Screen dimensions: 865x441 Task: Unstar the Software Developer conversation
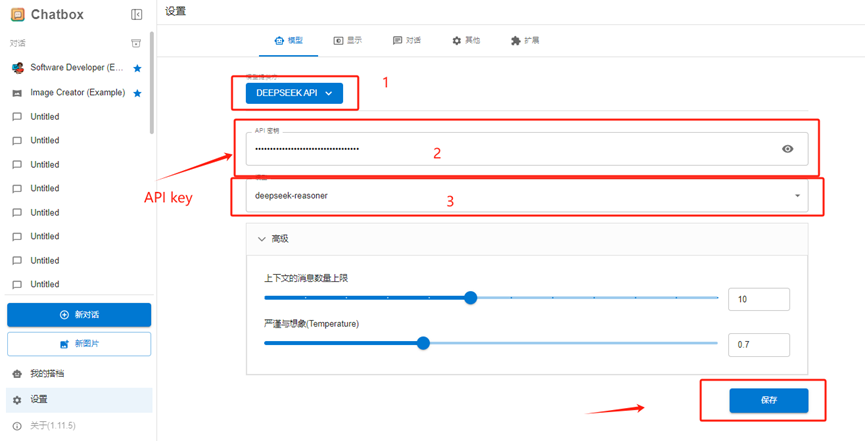coord(137,68)
